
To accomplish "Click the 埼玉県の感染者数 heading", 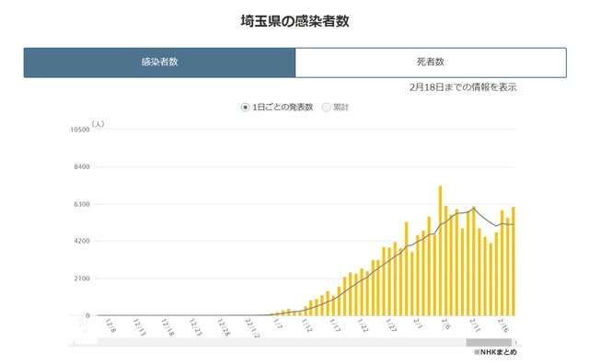I will (294, 21).
